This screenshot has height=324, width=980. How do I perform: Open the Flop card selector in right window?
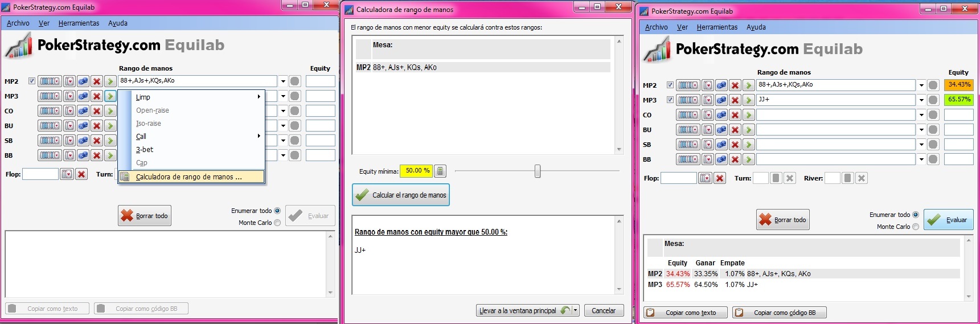click(x=706, y=178)
